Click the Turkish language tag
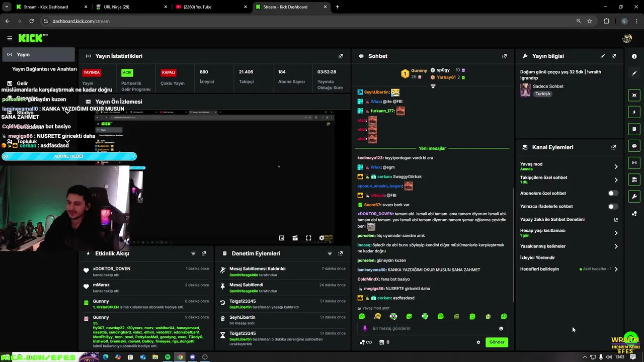 [542, 94]
